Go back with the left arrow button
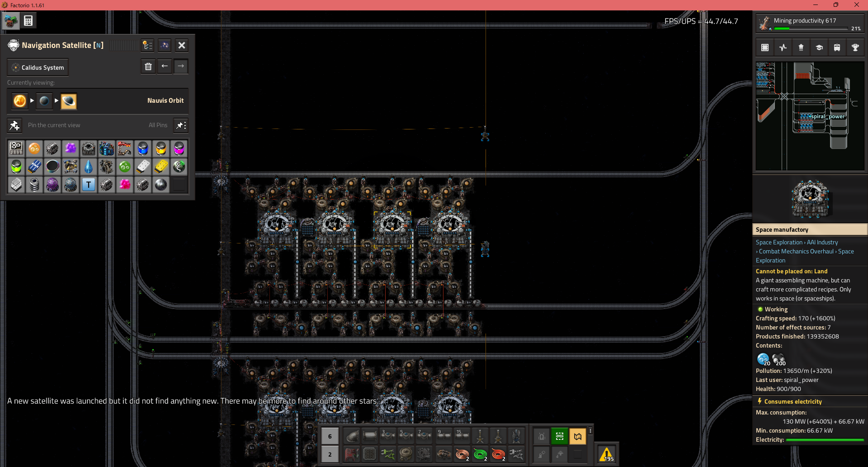The height and width of the screenshot is (467, 868). pyautogui.click(x=165, y=67)
